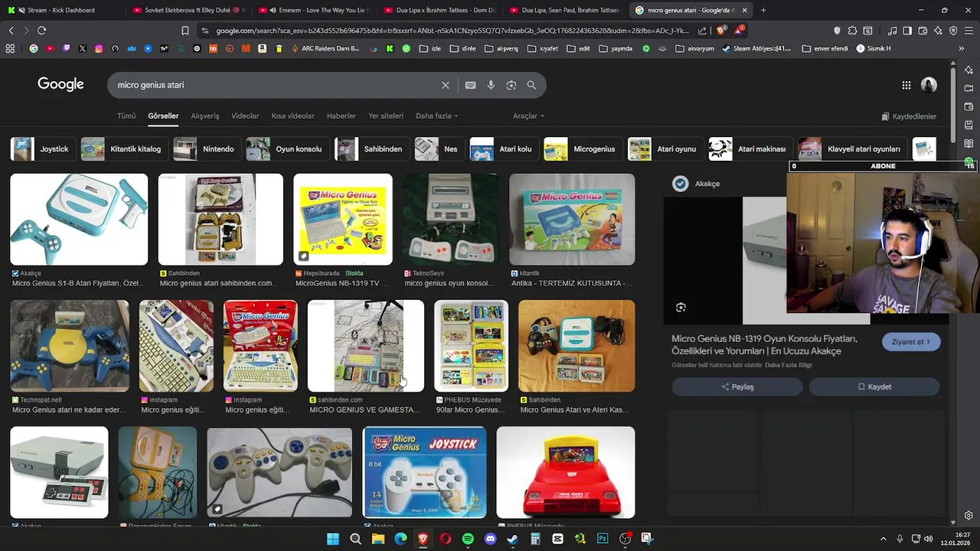980x551 pixels.
Task: Open the ARC Raiders Dam B... bookmark
Action: [x=325, y=48]
